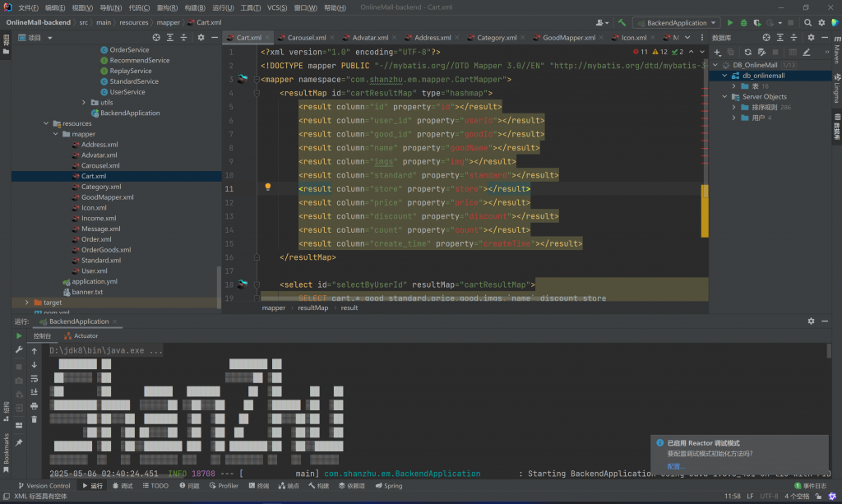Switch to the Category.xml editor tab
This screenshot has width=842, height=504.
coord(495,38)
